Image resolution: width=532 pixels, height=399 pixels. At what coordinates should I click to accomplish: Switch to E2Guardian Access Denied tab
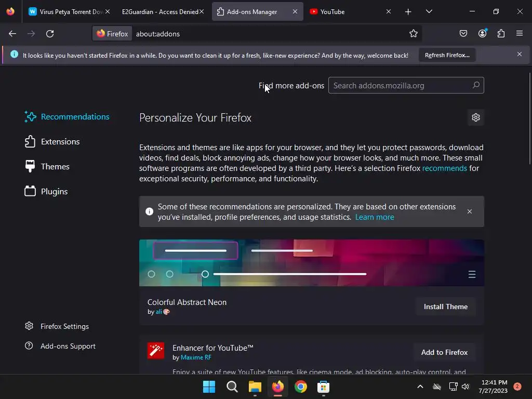160,11
